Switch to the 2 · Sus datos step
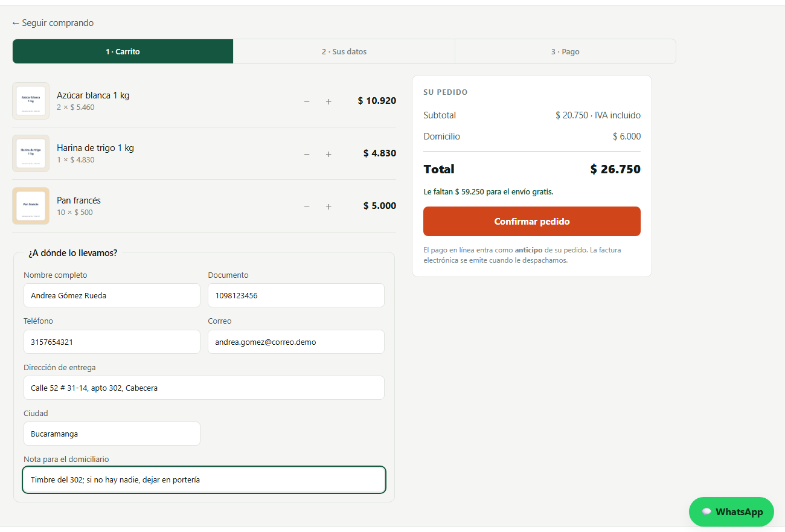Image resolution: width=785 pixels, height=532 pixels. [344, 51]
